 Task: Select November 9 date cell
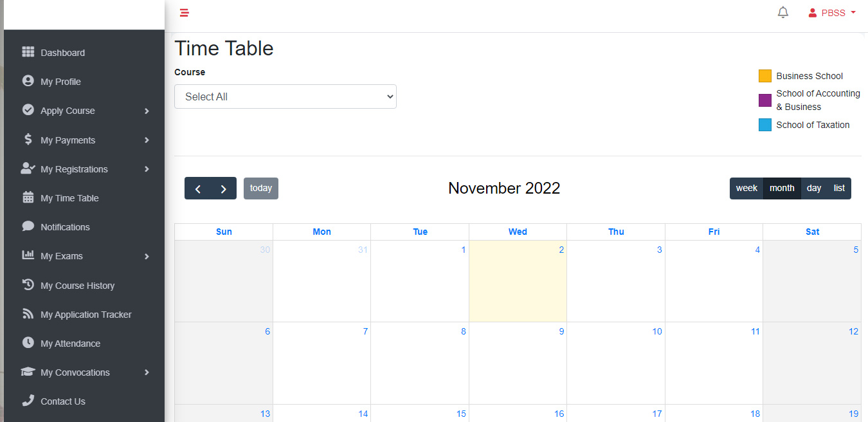pyautogui.click(x=518, y=363)
